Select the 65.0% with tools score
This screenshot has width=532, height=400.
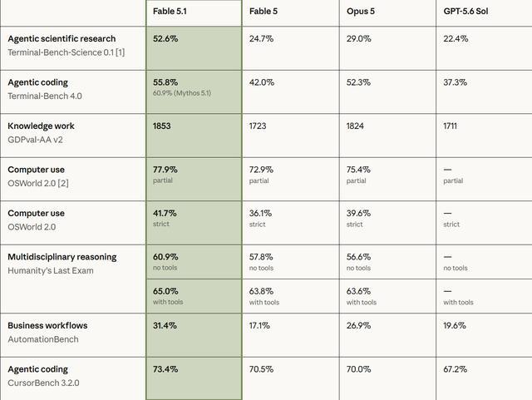[x=165, y=291]
